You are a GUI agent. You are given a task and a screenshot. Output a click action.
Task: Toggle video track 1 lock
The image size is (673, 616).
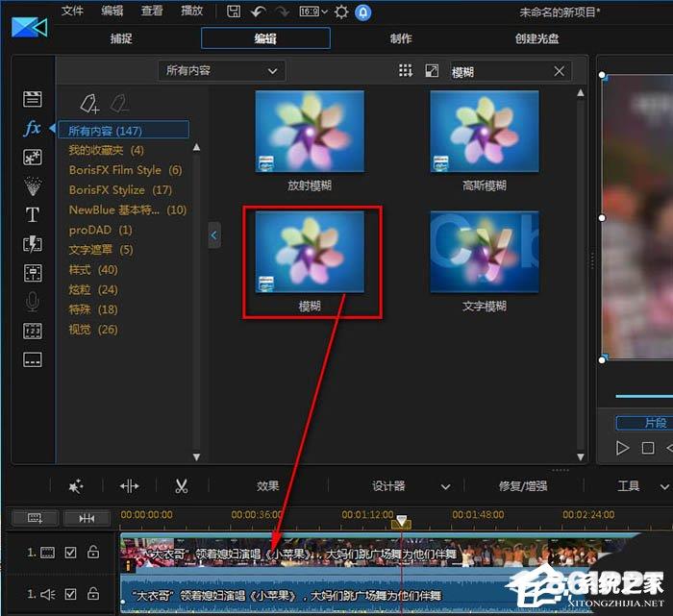(x=93, y=552)
